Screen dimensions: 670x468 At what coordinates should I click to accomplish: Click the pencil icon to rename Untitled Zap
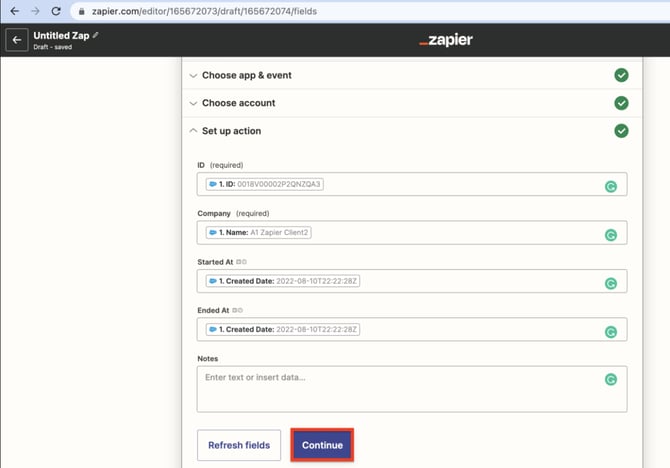tap(97, 35)
